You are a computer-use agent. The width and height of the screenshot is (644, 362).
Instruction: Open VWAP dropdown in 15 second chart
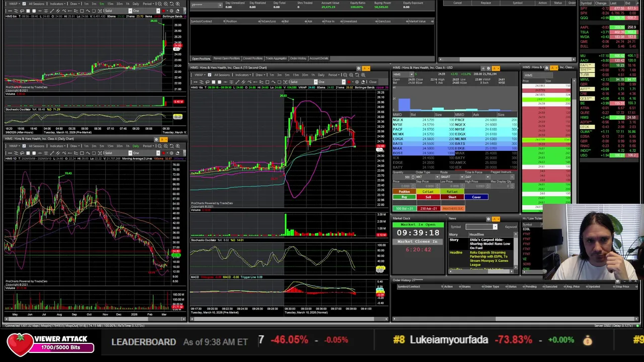(x=200, y=75)
